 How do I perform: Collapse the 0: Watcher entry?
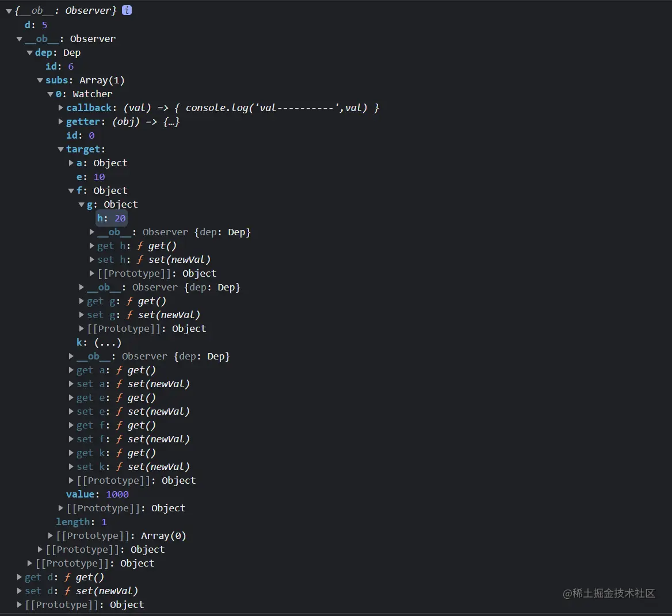50,94
